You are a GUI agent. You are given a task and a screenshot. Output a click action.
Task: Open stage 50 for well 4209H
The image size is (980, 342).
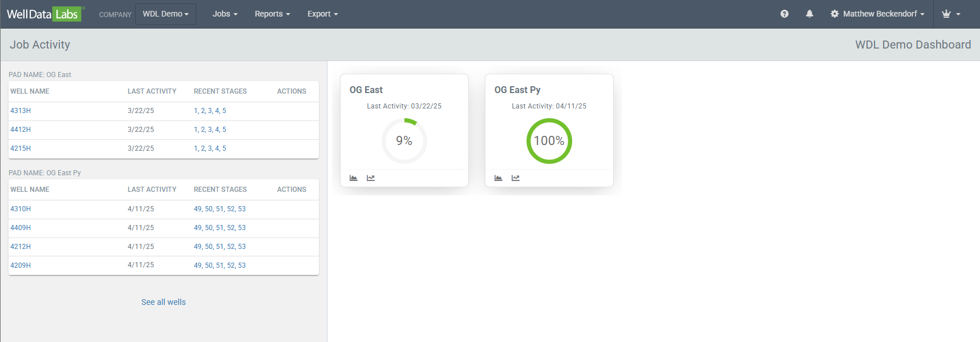tap(209, 265)
